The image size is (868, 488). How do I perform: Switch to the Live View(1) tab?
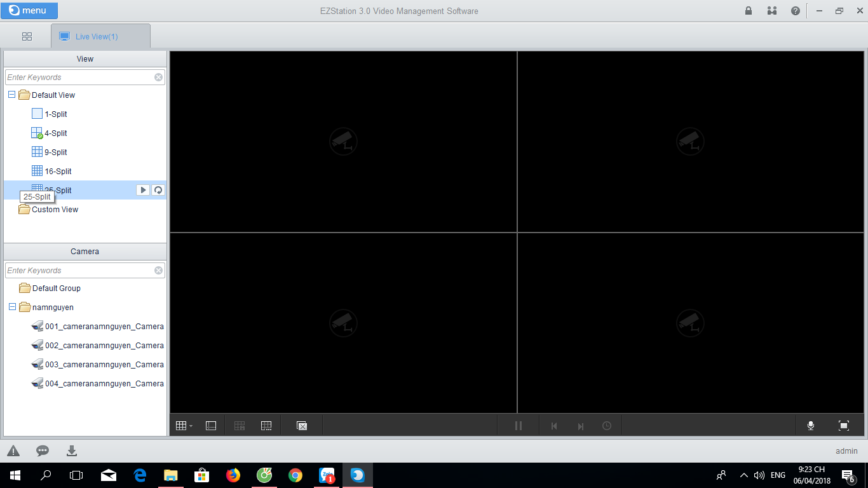coord(100,37)
